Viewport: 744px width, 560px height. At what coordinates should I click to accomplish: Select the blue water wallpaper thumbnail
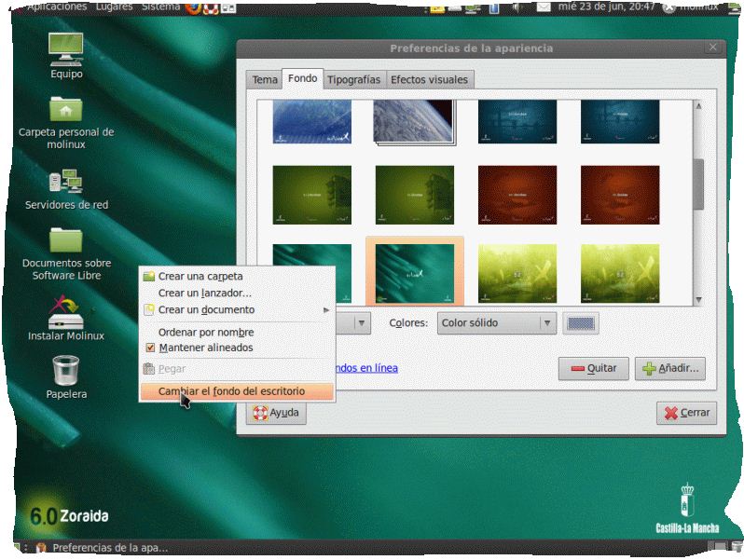click(x=312, y=121)
